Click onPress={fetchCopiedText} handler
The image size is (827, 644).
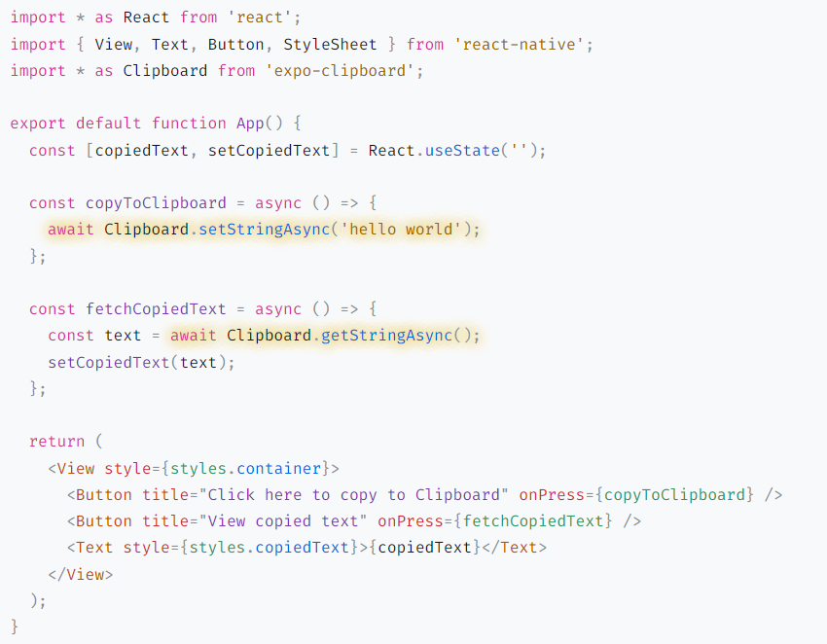coord(494,521)
